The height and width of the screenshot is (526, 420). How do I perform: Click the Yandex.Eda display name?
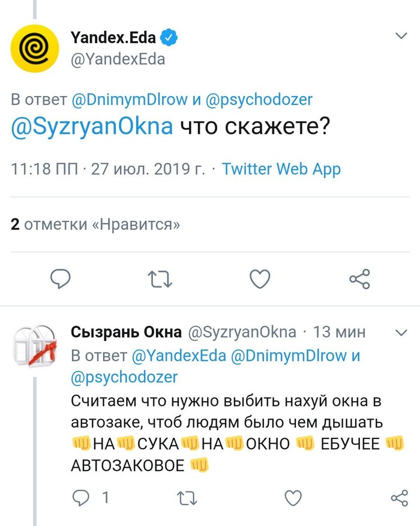tap(113, 38)
